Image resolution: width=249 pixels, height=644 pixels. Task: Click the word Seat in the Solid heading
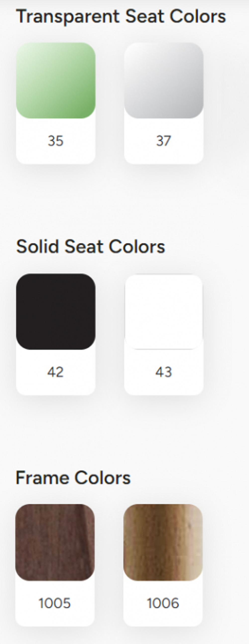point(83,247)
